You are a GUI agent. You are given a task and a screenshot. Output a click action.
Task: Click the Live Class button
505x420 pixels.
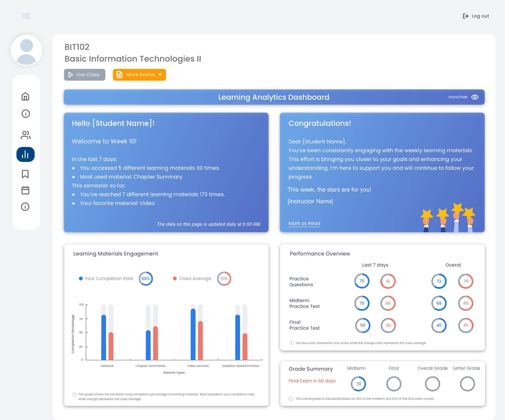pos(85,75)
